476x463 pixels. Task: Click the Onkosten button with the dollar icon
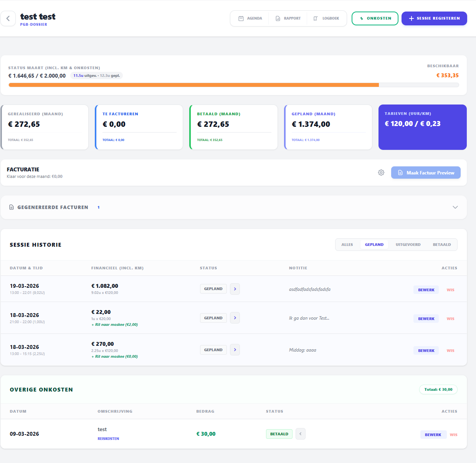click(375, 18)
